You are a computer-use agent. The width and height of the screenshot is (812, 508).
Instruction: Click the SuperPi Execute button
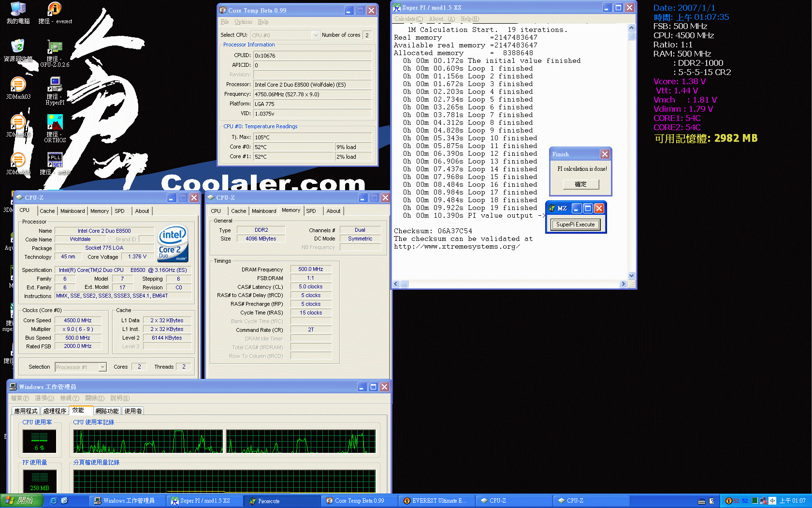pos(575,224)
